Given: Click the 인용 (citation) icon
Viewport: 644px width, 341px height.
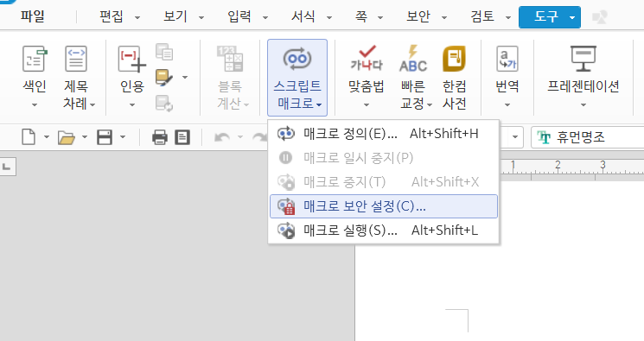Looking at the screenshot, I should pos(131,60).
